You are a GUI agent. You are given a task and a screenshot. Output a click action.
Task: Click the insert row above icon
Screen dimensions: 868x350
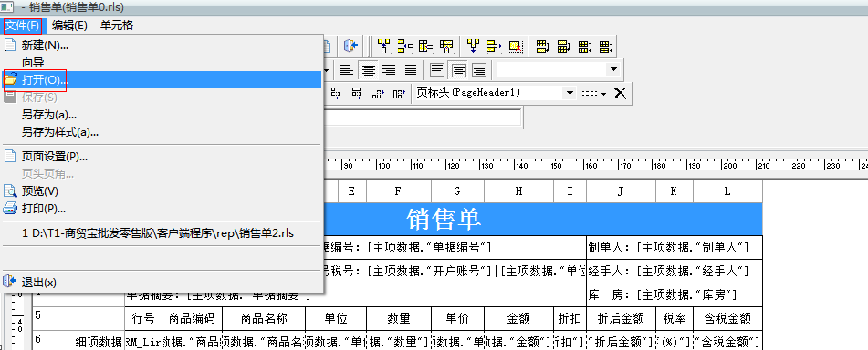coord(383,46)
